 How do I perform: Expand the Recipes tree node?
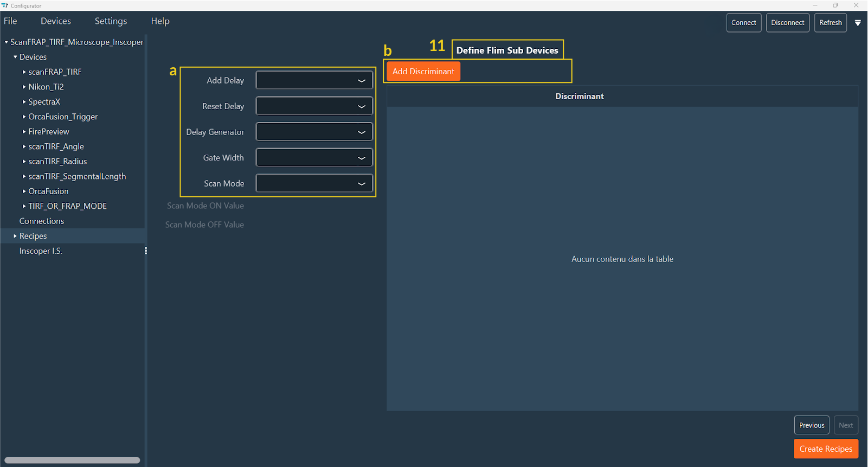(x=15, y=236)
